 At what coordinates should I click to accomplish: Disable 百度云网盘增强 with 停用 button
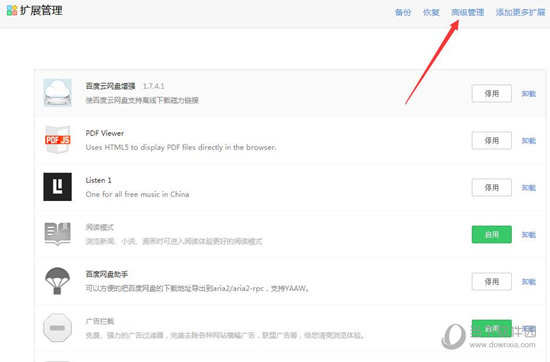click(x=491, y=93)
